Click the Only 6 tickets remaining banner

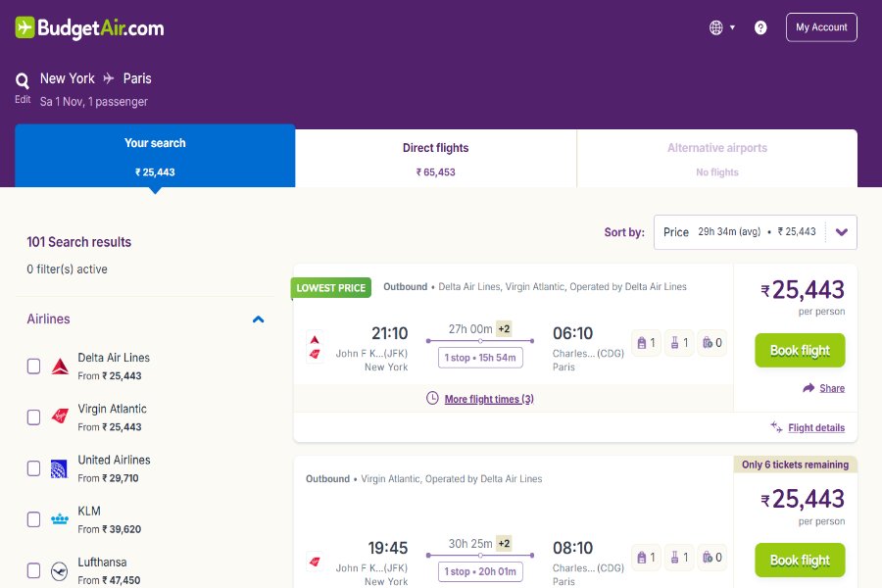[796, 465]
